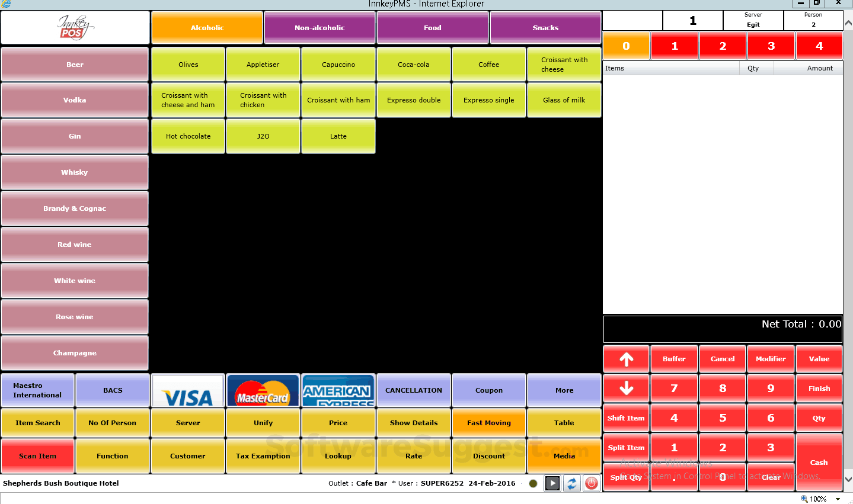This screenshot has width=853, height=504.
Task: Click the Cash payment button
Action: coord(819,462)
